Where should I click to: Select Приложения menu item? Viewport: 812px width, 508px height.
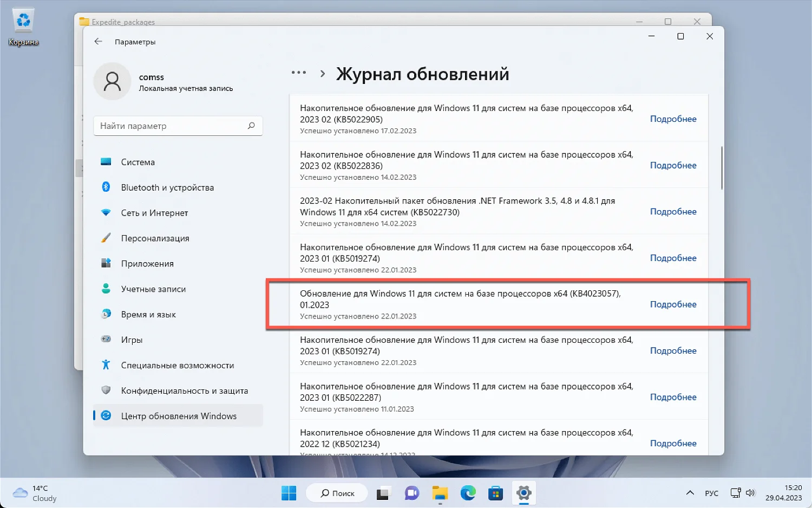coord(178,264)
